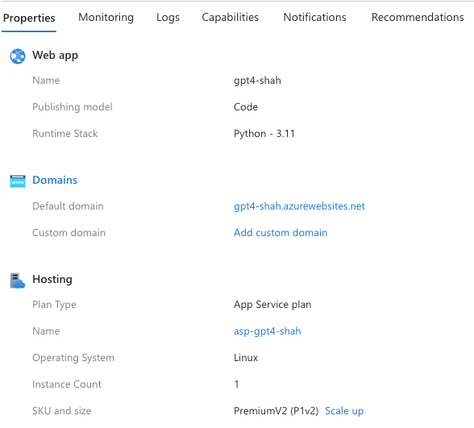
Task: Open the Logs tab
Action: (168, 17)
